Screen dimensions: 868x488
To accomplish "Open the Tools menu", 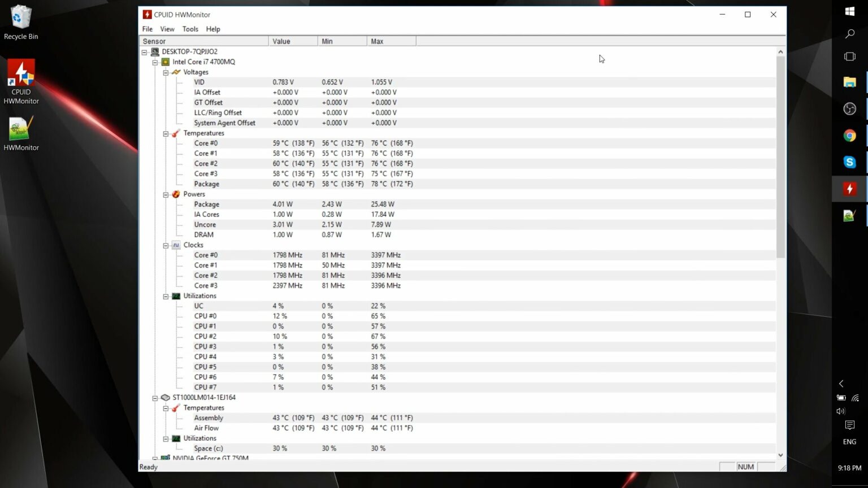I will (190, 29).
